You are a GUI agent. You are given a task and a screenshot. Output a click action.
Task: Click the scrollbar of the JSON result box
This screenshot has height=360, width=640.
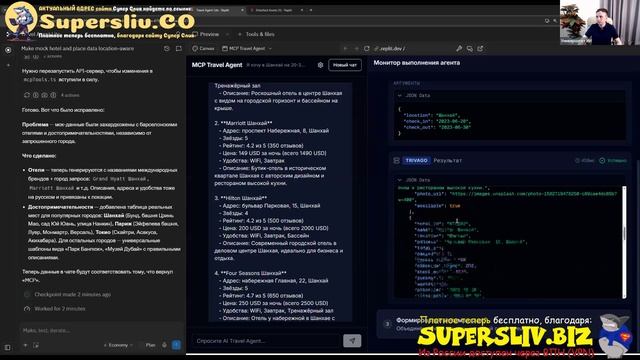(x=624, y=243)
